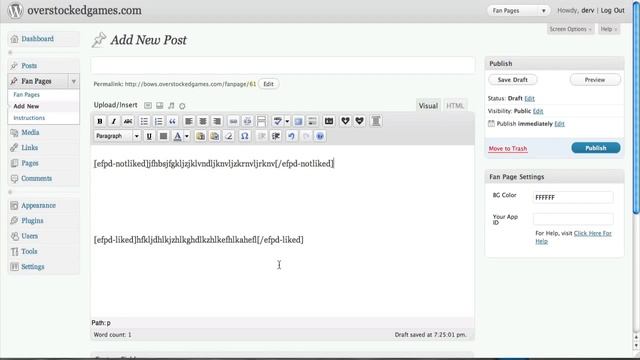Screen dimensions: 640x360
Task: Click Edit next to the permalink
Action: point(268,84)
